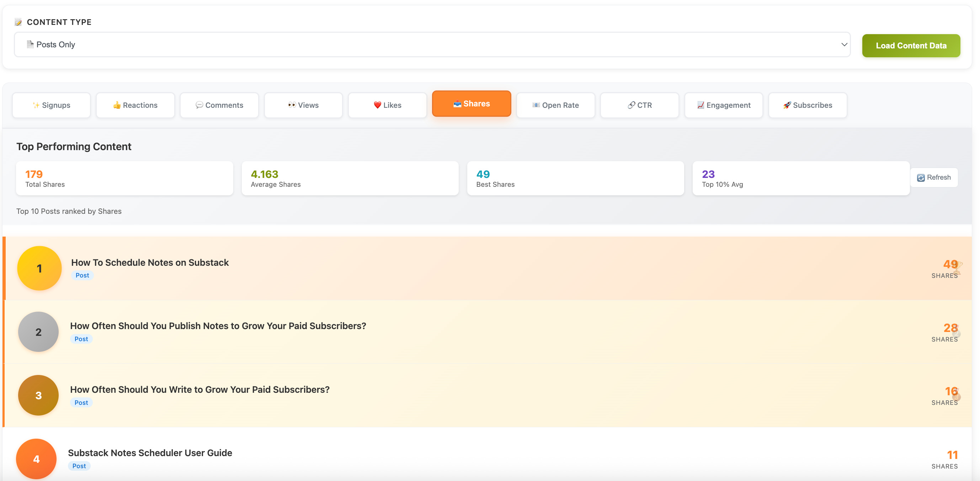Switch to the Comments tab
The width and height of the screenshot is (980, 481).
pyautogui.click(x=219, y=105)
